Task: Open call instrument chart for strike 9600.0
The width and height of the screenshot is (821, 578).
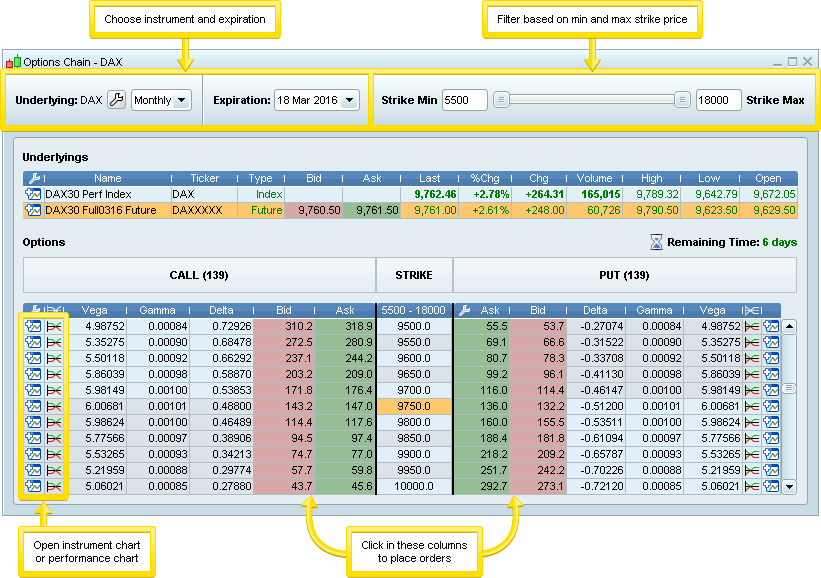Action: [x=33, y=358]
